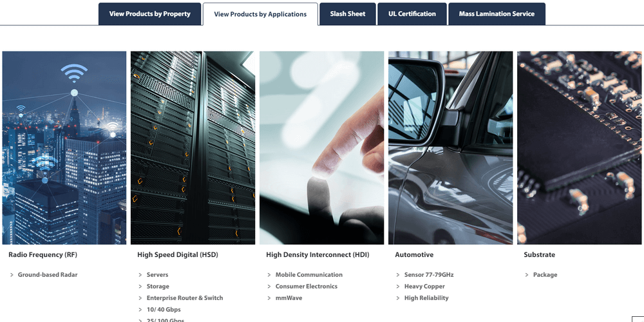Open the Heavy Copper link
The width and height of the screenshot is (644, 322).
[424, 287]
